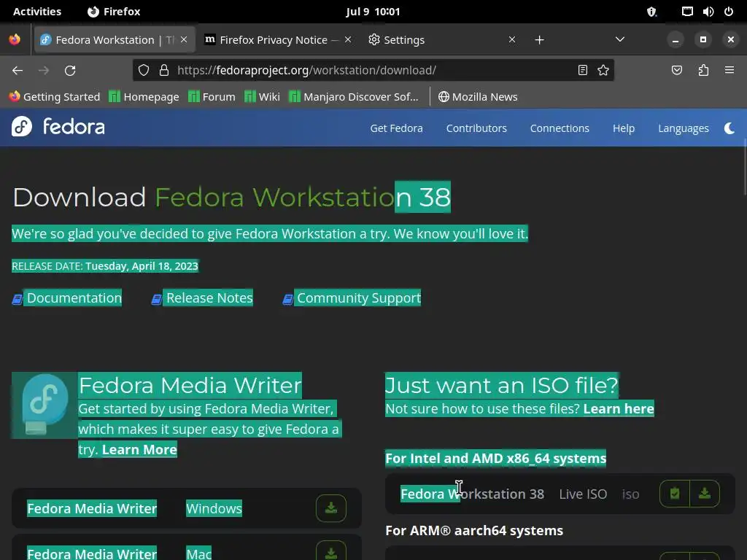
Task: Click the Firefox back arrow
Action: pyautogui.click(x=18, y=71)
